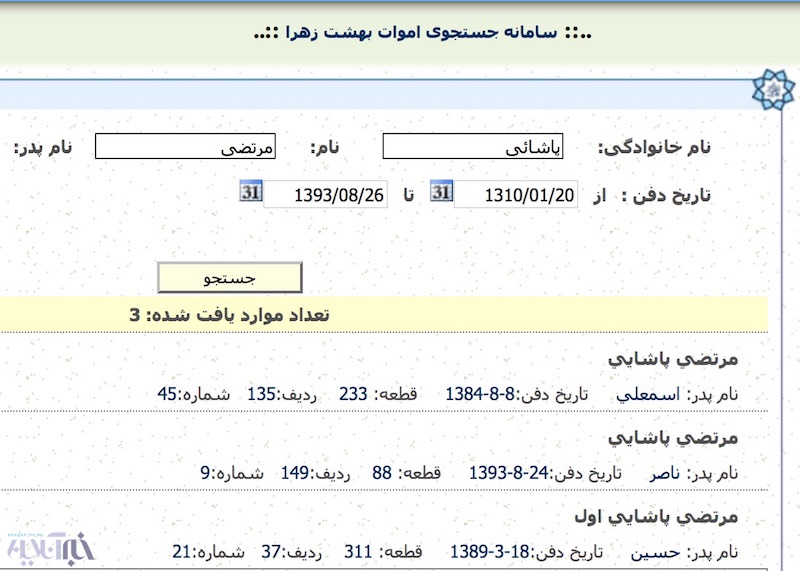Click ردیف value 37
Screen dimensions: 800x571
point(271,552)
